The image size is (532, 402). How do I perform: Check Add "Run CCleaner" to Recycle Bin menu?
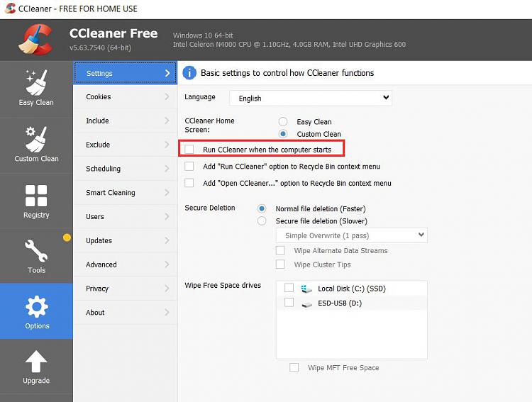pos(189,166)
